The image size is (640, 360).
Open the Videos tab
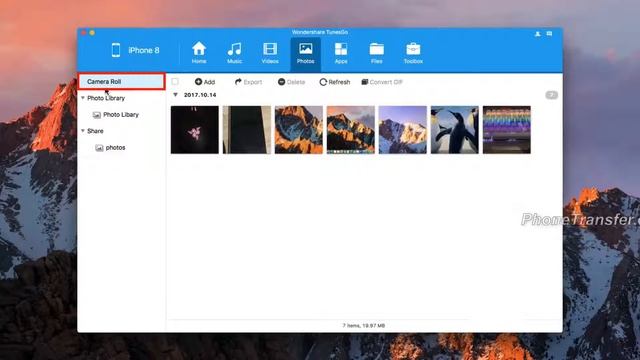pyautogui.click(x=270, y=53)
